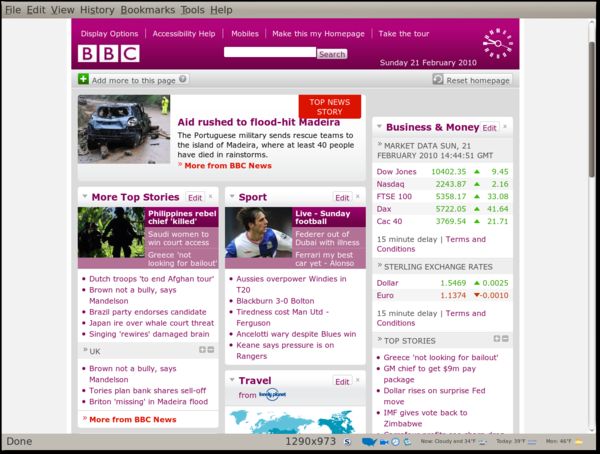This screenshot has width=600, height=454.
Task: Select Saudi women to win court access
Action: pos(182,238)
